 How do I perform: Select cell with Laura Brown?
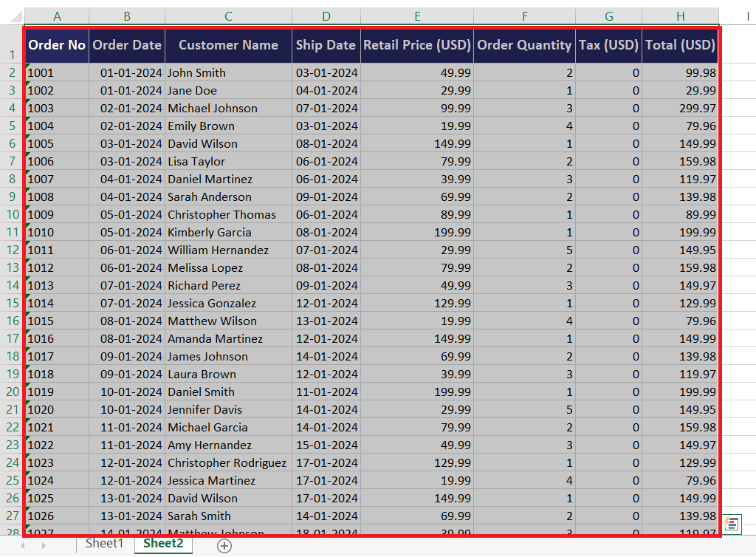(229, 375)
